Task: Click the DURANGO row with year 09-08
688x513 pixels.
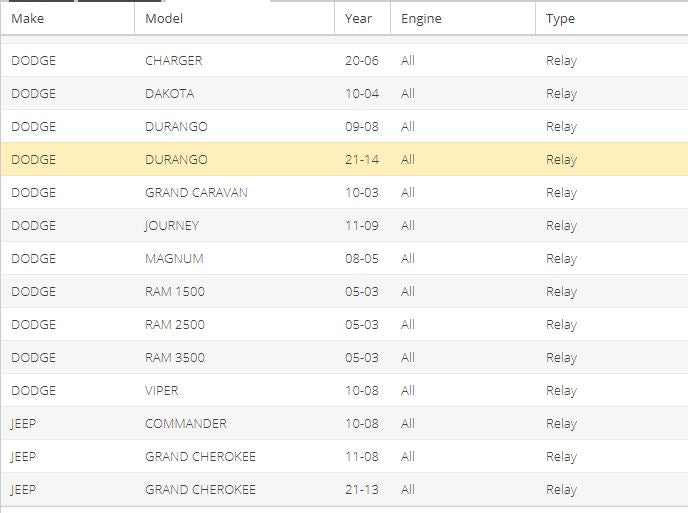Action: (344, 126)
